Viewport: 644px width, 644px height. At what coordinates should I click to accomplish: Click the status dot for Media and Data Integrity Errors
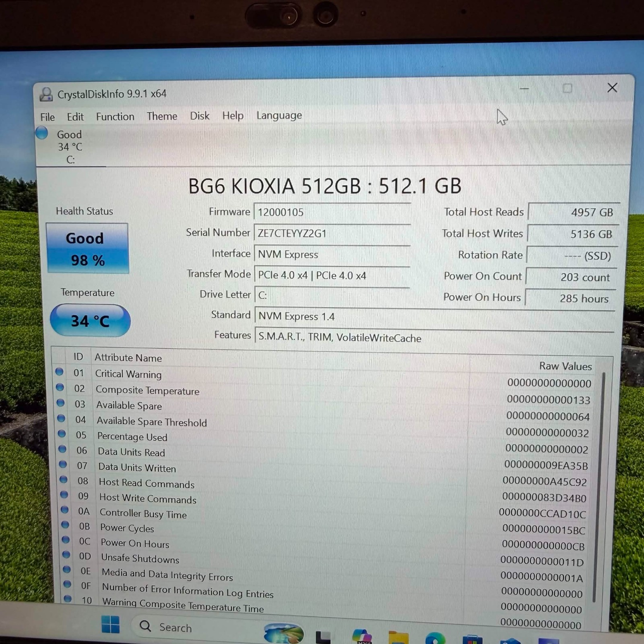tap(67, 570)
